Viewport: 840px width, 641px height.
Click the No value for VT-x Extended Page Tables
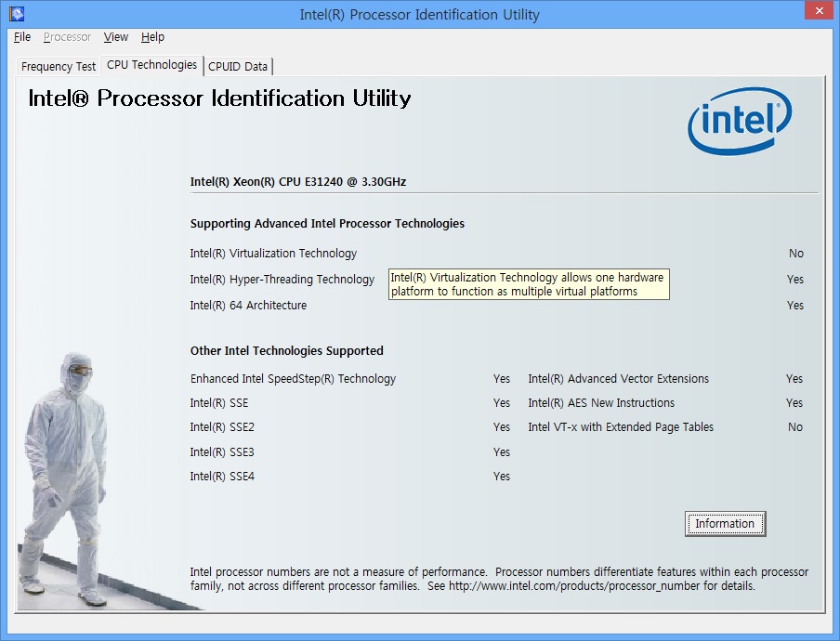[x=795, y=426]
